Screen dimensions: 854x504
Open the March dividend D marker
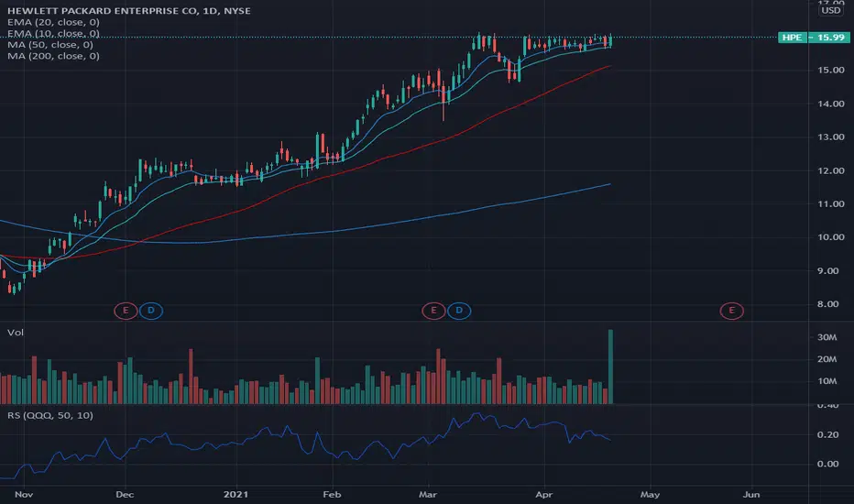[x=459, y=311]
